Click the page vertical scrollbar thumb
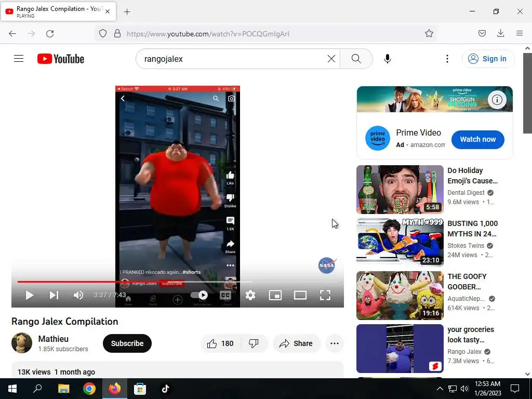The width and height of the screenshot is (532, 399). tap(527, 94)
